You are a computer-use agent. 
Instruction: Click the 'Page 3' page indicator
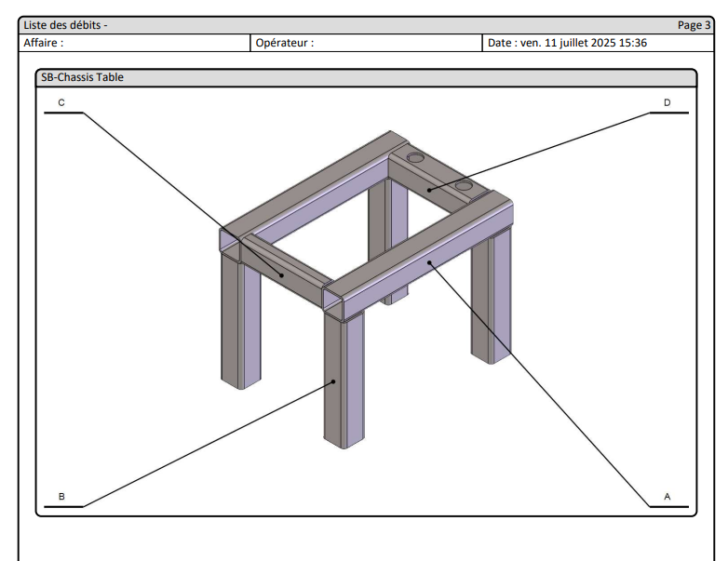coord(694,25)
